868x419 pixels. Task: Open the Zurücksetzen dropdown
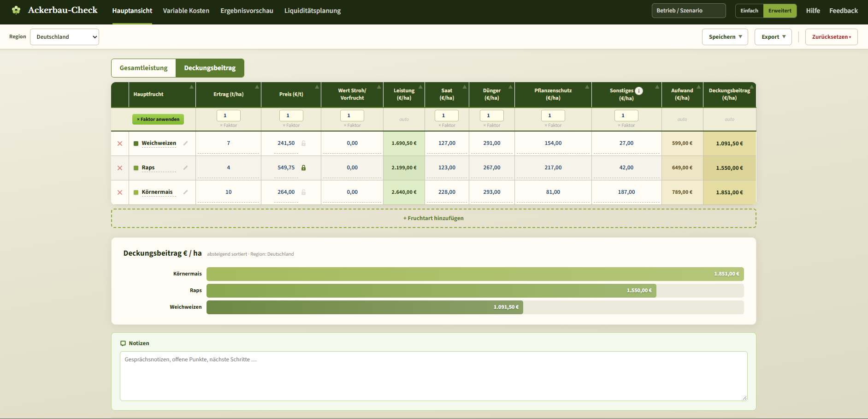(831, 37)
